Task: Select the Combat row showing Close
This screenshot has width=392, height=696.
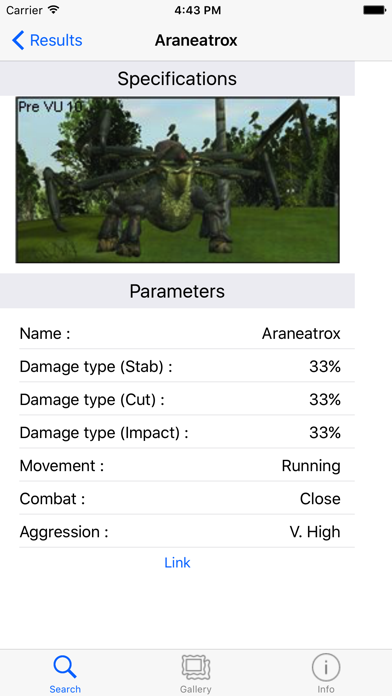Action: tap(187, 498)
